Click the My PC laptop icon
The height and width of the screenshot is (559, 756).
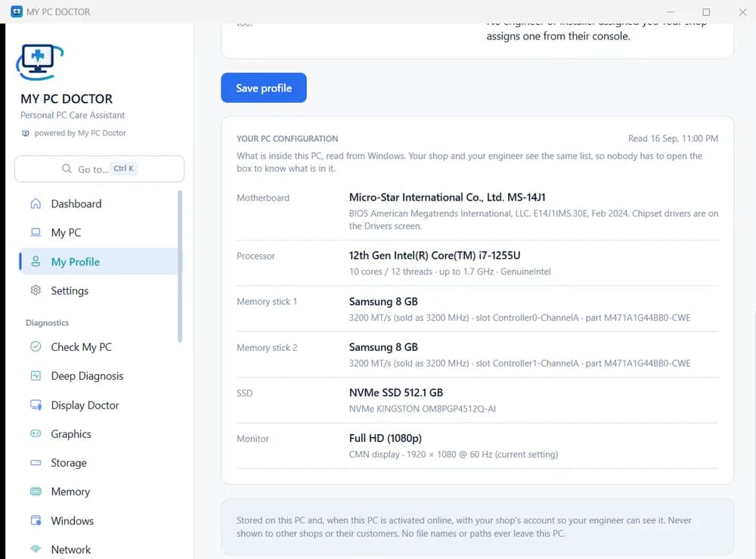click(x=36, y=232)
